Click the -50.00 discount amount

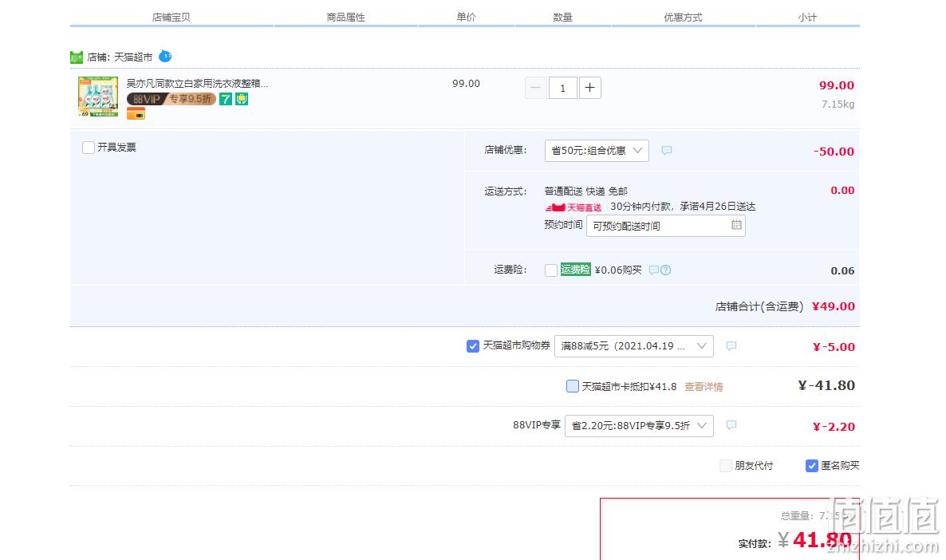tap(834, 152)
